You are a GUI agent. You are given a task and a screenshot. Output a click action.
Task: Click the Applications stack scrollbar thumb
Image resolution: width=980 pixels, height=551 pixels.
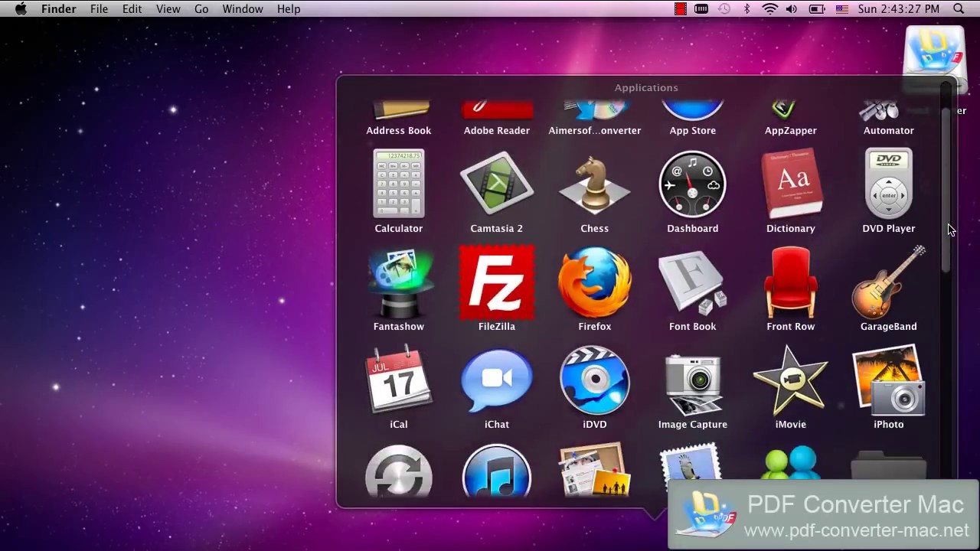[946, 189]
